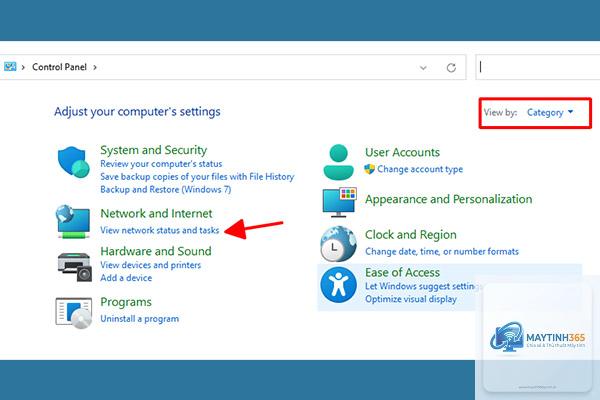Open the User Accounts heading

pos(402,152)
